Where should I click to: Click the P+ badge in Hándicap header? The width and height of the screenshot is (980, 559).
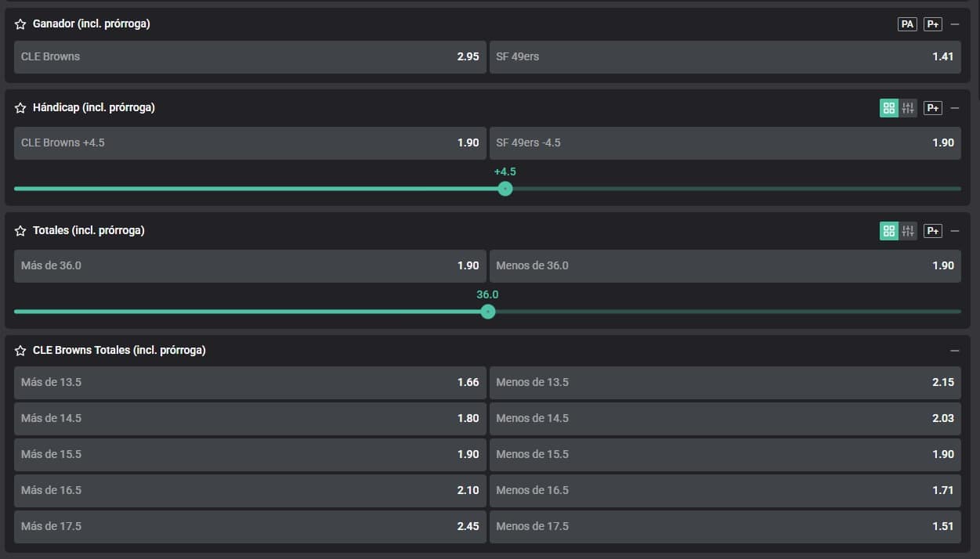tap(932, 108)
